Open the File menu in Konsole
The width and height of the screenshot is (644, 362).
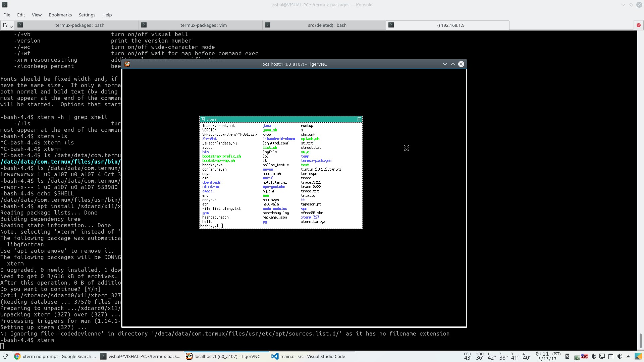(7, 15)
